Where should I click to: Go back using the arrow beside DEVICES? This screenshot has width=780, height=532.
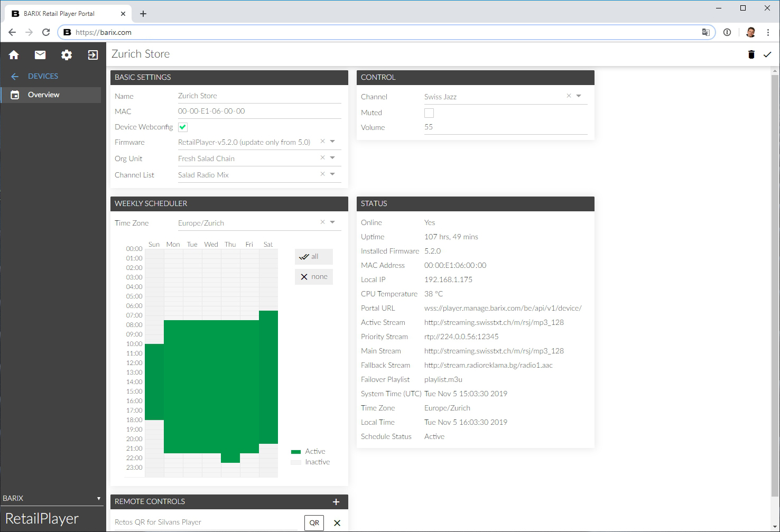(14, 76)
